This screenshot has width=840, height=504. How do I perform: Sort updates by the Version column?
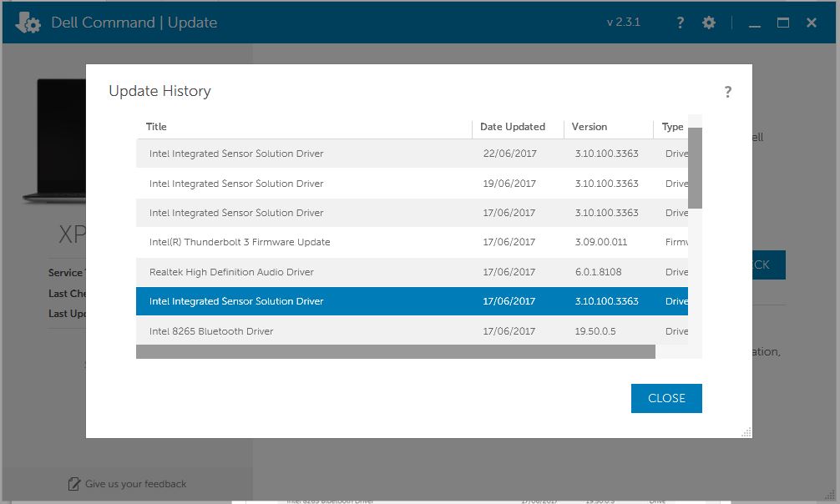click(590, 127)
